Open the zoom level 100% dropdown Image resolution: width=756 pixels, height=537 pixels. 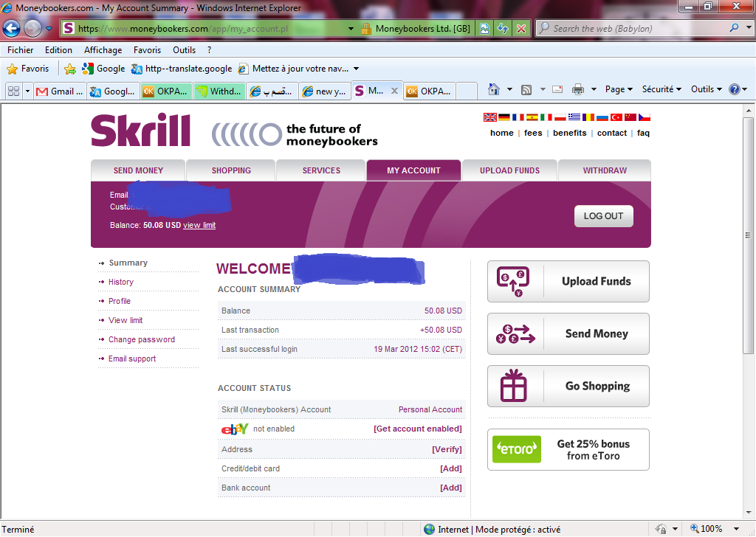point(736,529)
